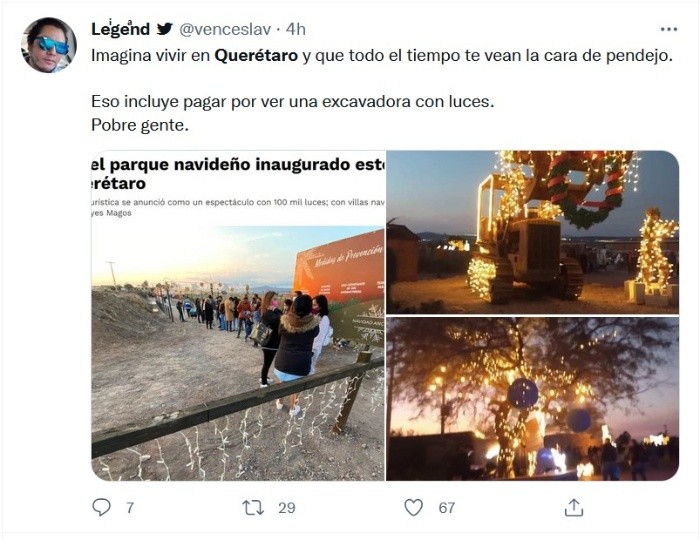View the 7 replies count
The image size is (700, 540).
[x=129, y=508]
